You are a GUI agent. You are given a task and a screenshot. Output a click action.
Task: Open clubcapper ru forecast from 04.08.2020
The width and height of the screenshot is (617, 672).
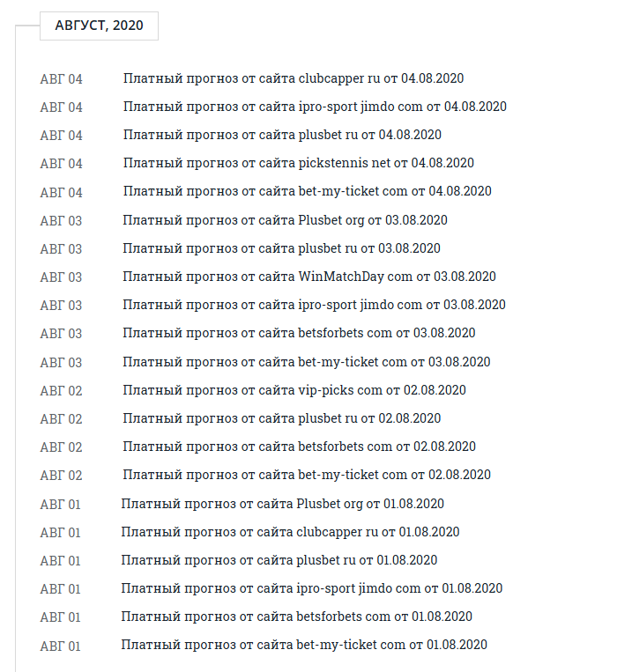click(294, 78)
